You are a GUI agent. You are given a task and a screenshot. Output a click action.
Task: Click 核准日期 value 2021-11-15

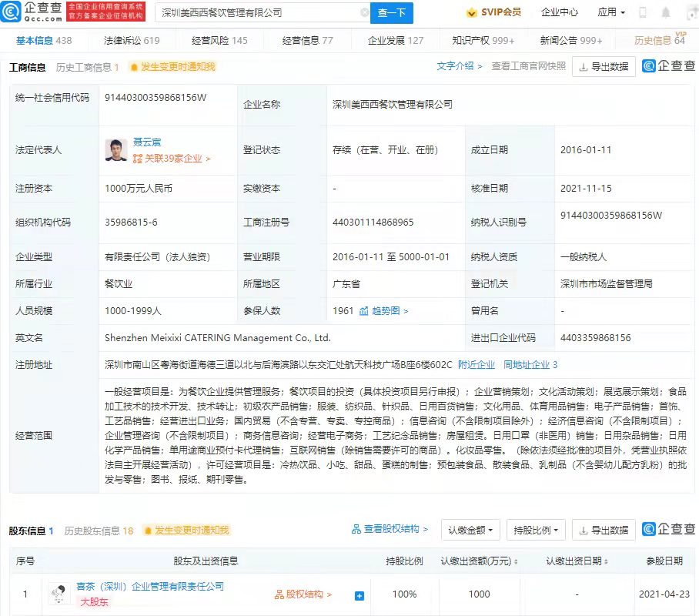pyautogui.click(x=586, y=188)
